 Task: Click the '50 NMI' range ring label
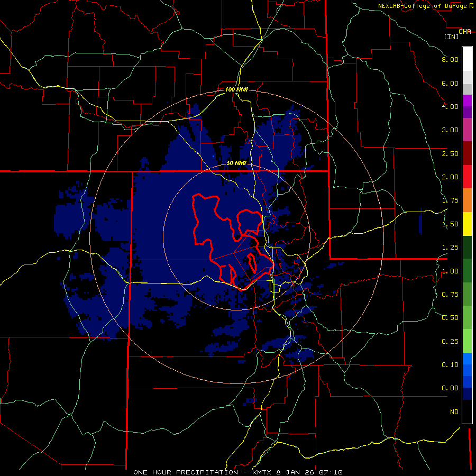pyautogui.click(x=236, y=163)
